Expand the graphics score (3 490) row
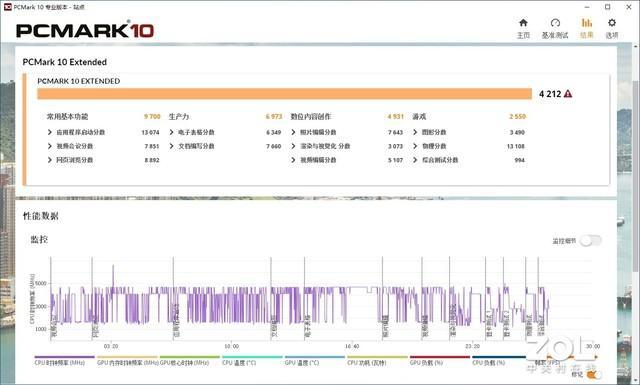Viewport: 640px width, 385px height. click(x=469, y=132)
